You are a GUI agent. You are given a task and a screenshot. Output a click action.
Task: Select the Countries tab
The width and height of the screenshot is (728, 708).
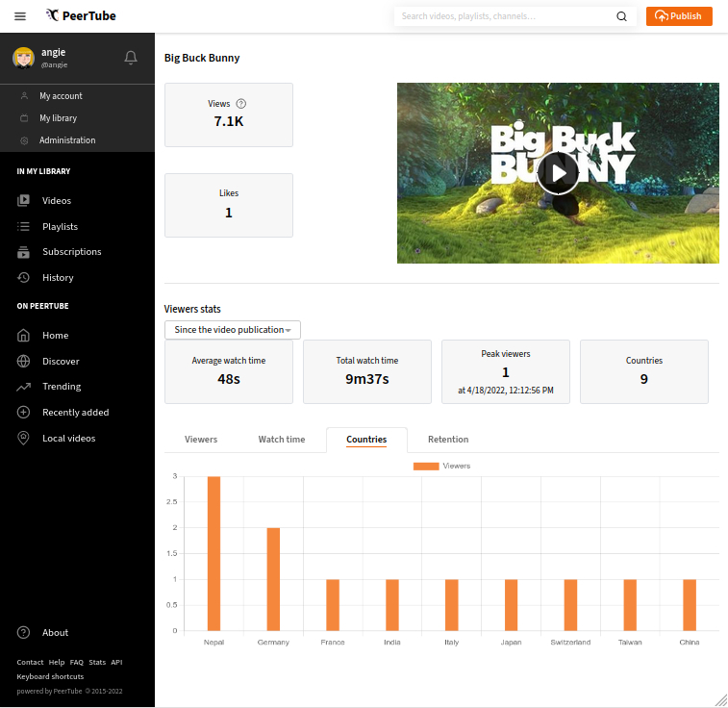click(366, 440)
